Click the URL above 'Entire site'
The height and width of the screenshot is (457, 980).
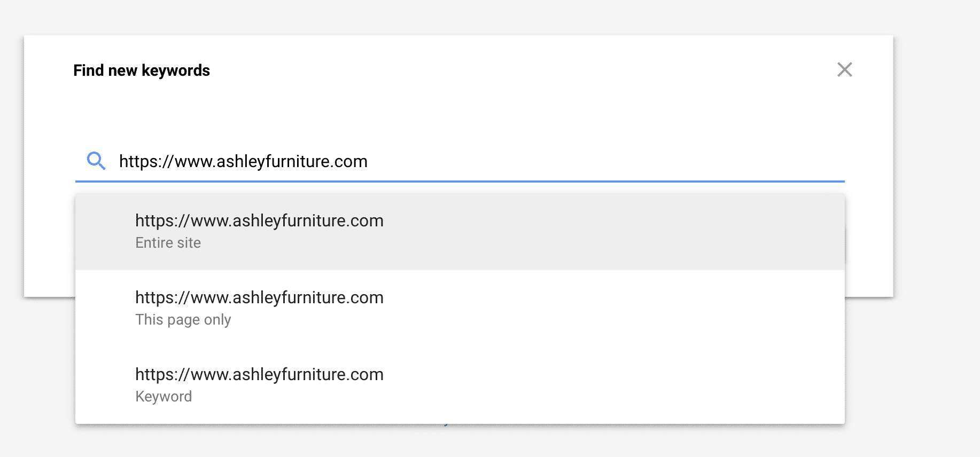[x=259, y=220]
